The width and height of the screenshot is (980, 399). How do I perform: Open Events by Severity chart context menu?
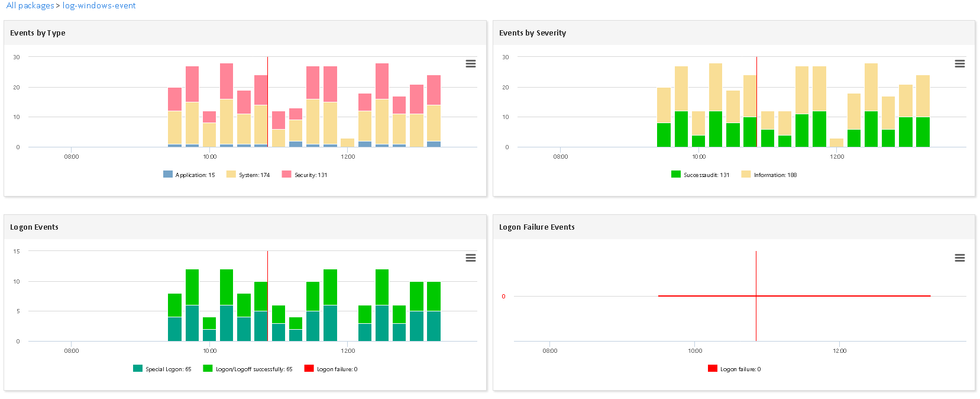(x=960, y=64)
